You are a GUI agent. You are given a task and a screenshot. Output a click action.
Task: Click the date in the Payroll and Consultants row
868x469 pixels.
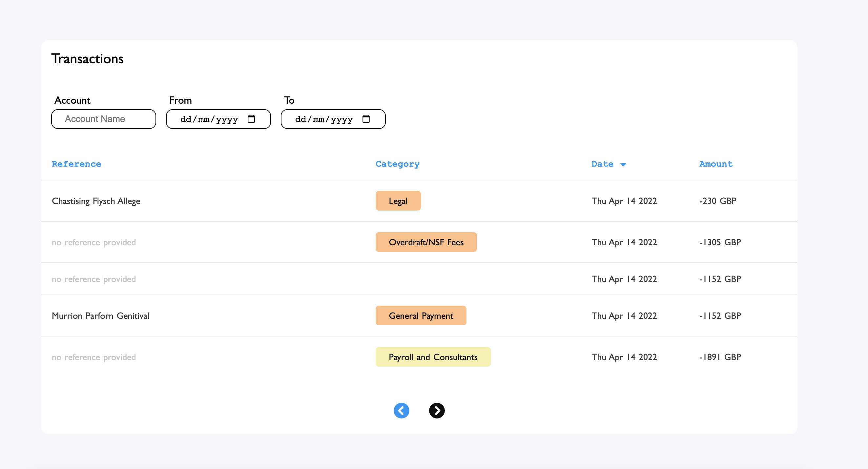click(624, 357)
